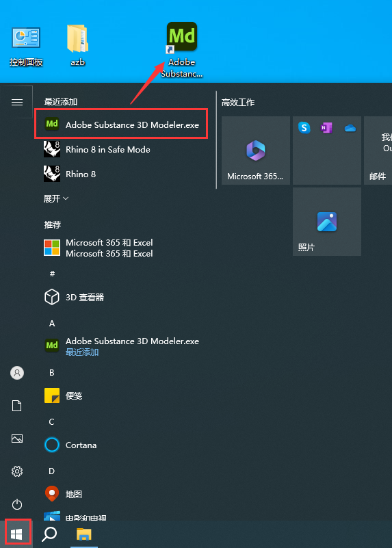This screenshot has width=392, height=548.
Task: Open the Control Panel desktop icon
Action: 26,47
